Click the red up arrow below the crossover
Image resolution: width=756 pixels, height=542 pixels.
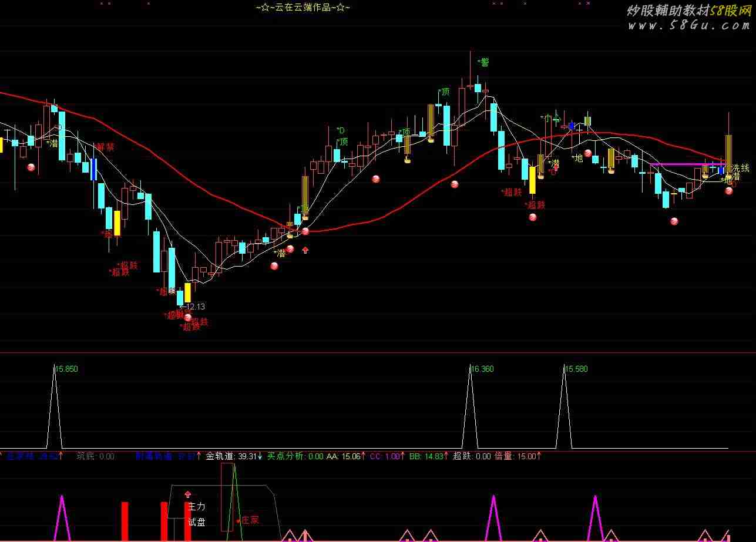305,250
